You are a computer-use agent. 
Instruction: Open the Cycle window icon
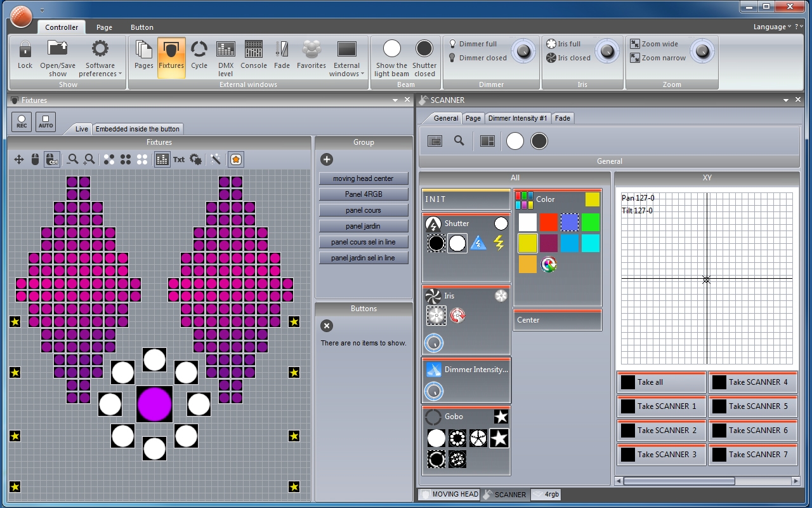(x=199, y=55)
